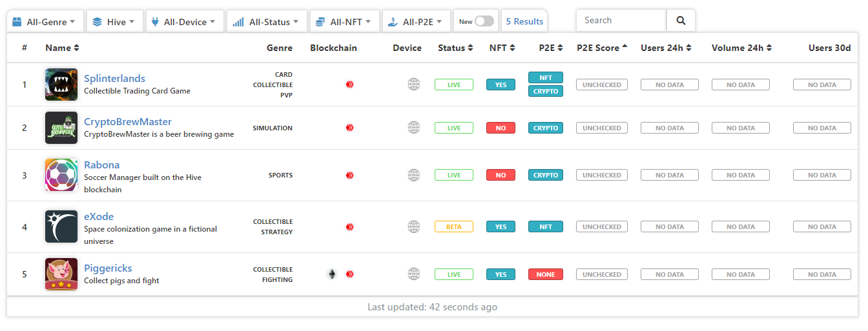Click the 5 Results label
Image resolution: width=868 pixels, height=331 pixels.
tap(524, 21)
